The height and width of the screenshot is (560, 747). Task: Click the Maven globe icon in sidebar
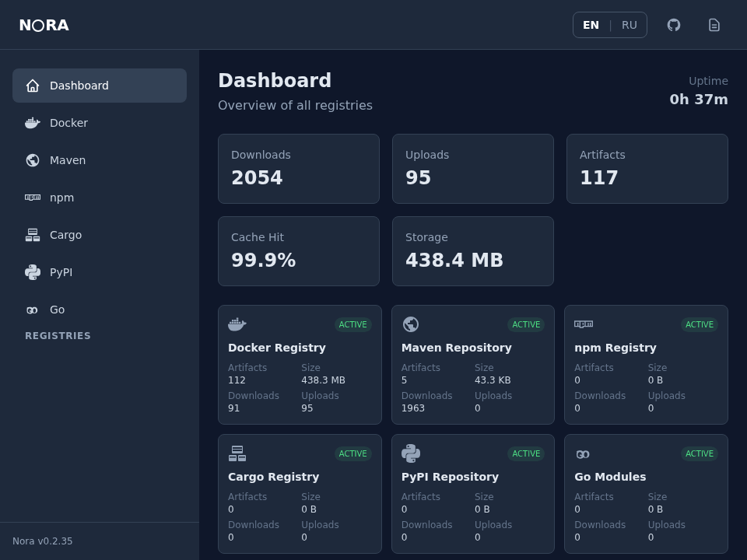pos(33,160)
